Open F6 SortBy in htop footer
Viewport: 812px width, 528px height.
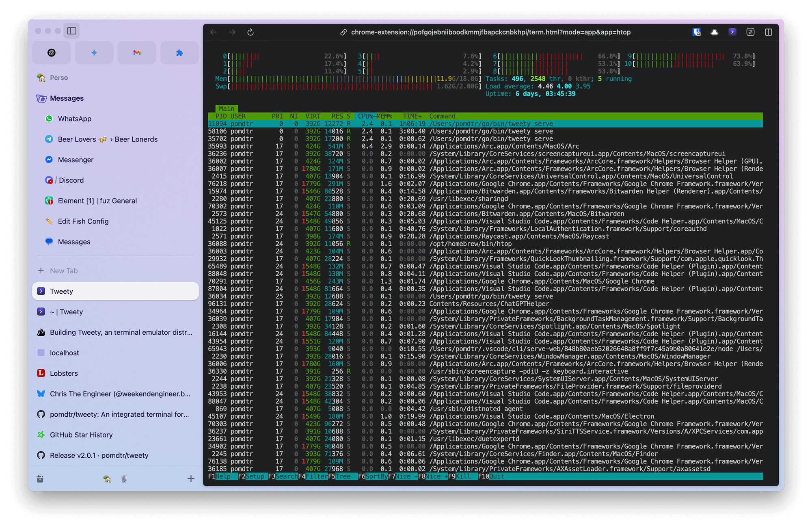point(373,476)
